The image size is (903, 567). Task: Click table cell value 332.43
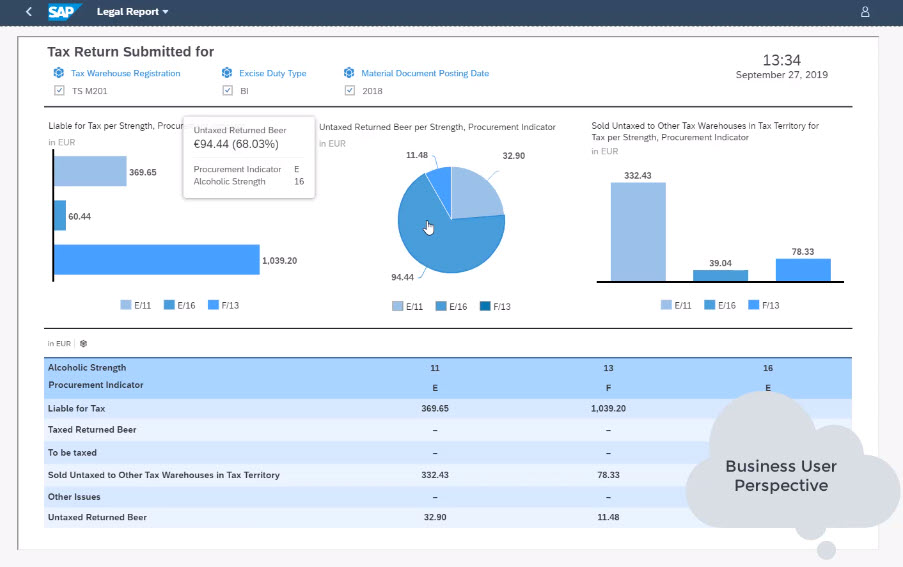click(435, 475)
